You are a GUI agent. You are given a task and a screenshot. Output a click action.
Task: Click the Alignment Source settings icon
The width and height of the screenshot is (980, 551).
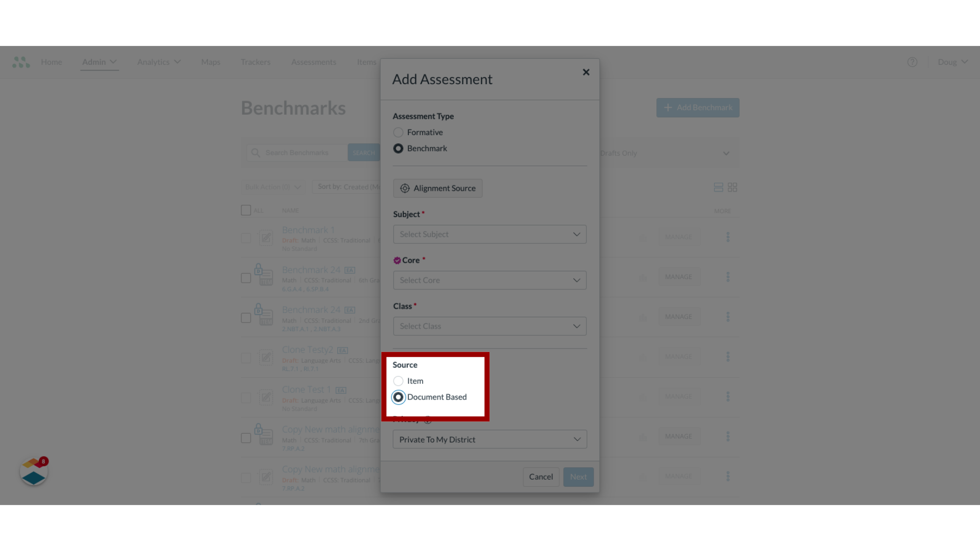pos(405,188)
